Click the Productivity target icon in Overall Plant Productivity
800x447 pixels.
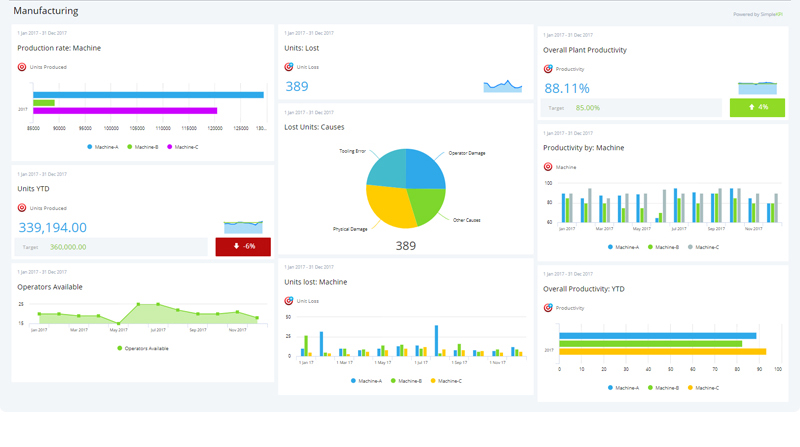pos(548,69)
